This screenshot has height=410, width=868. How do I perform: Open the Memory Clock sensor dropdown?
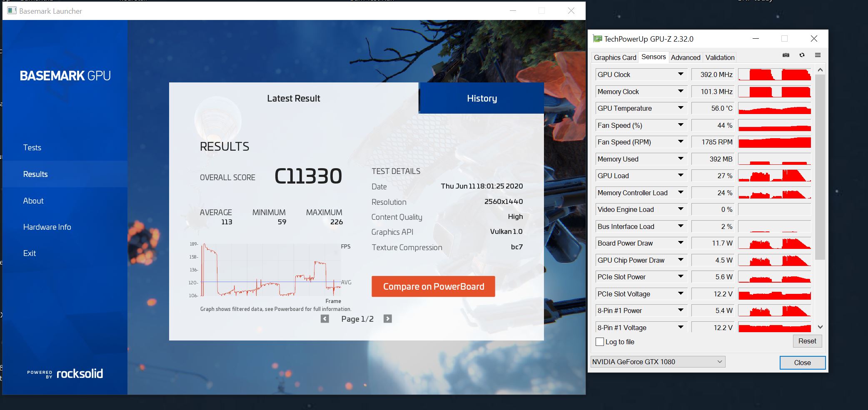tap(681, 92)
